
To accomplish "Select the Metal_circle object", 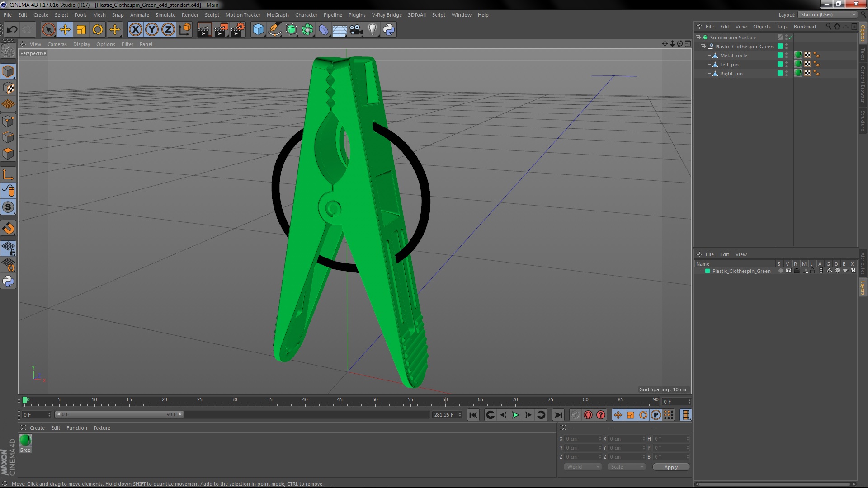I will tap(733, 56).
